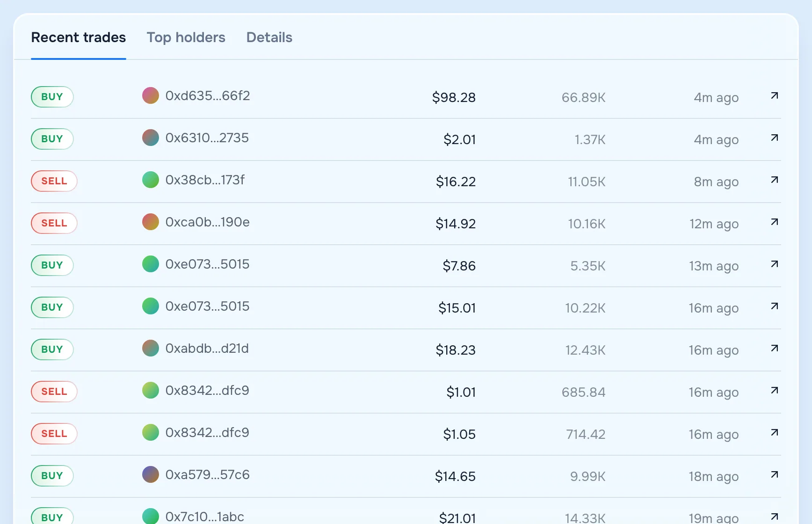Open wallet address 0xa579...57c6
This screenshot has width=812, height=524.
coord(208,475)
